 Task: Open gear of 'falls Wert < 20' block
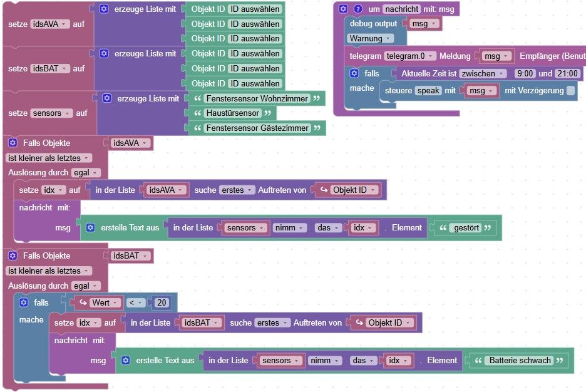[24, 302]
